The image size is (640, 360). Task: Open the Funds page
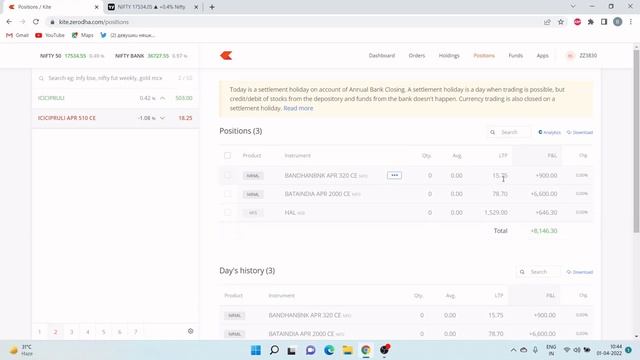click(516, 56)
